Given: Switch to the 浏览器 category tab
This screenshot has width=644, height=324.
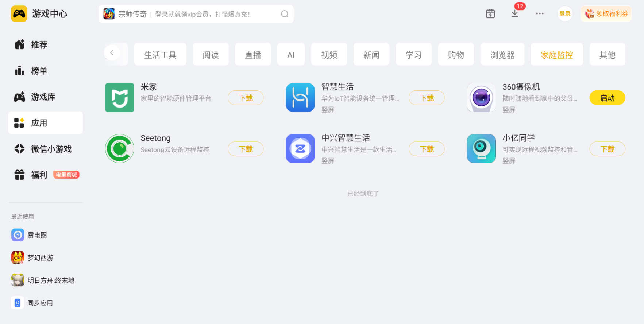Looking at the screenshot, I should click(502, 54).
